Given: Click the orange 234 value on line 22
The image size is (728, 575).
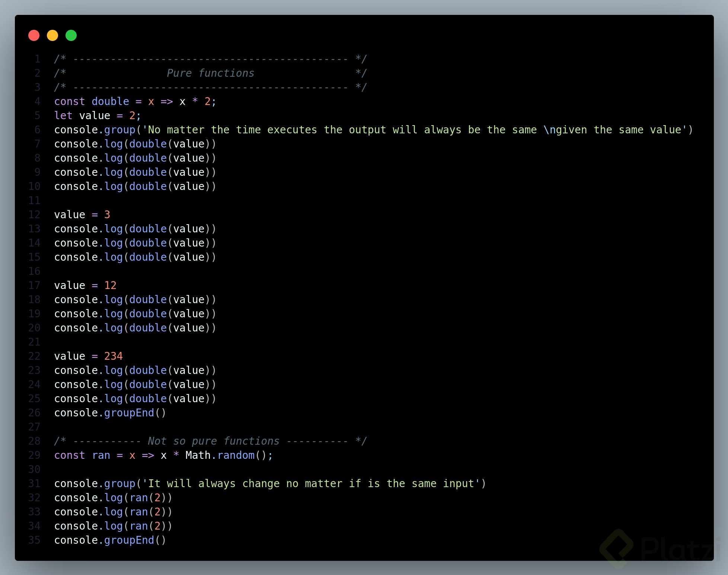Looking at the screenshot, I should [114, 356].
